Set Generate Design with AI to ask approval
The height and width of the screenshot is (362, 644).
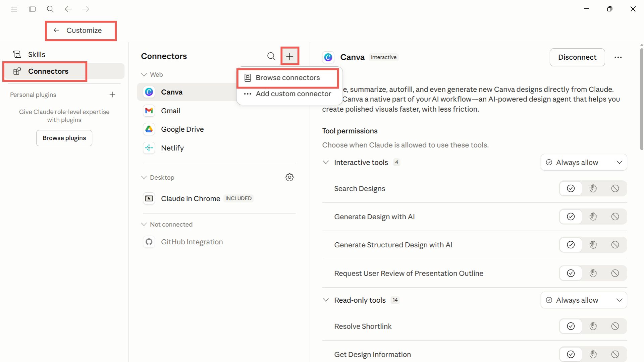click(593, 217)
